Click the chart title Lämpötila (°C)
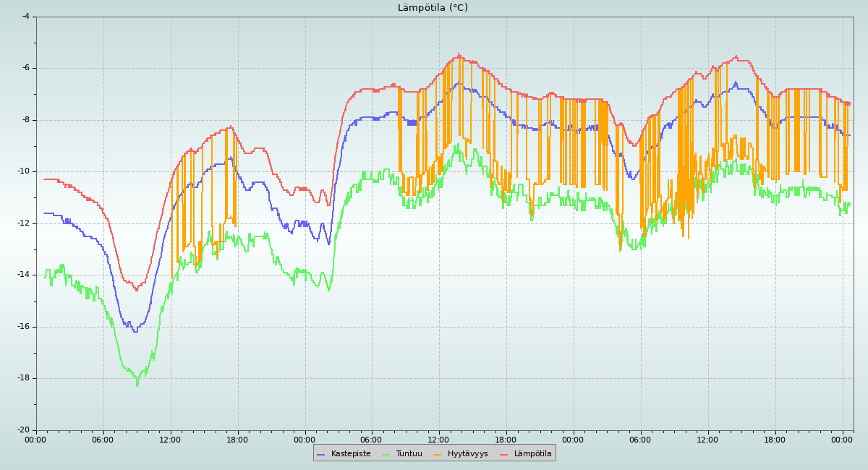 point(433,8)
